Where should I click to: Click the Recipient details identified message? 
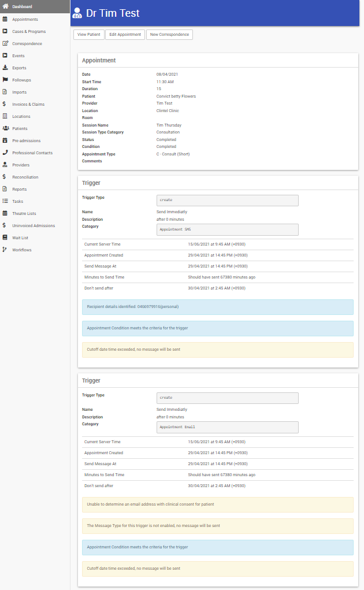click(218, 307)
